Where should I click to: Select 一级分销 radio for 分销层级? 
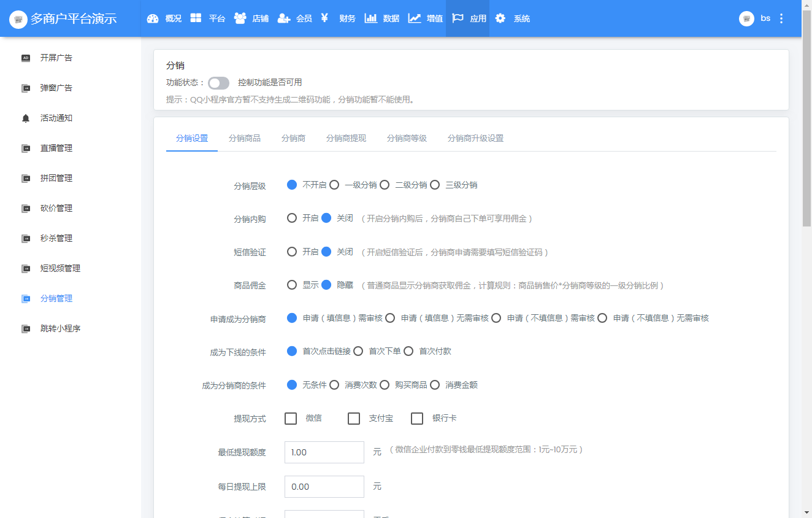[334, 185]
